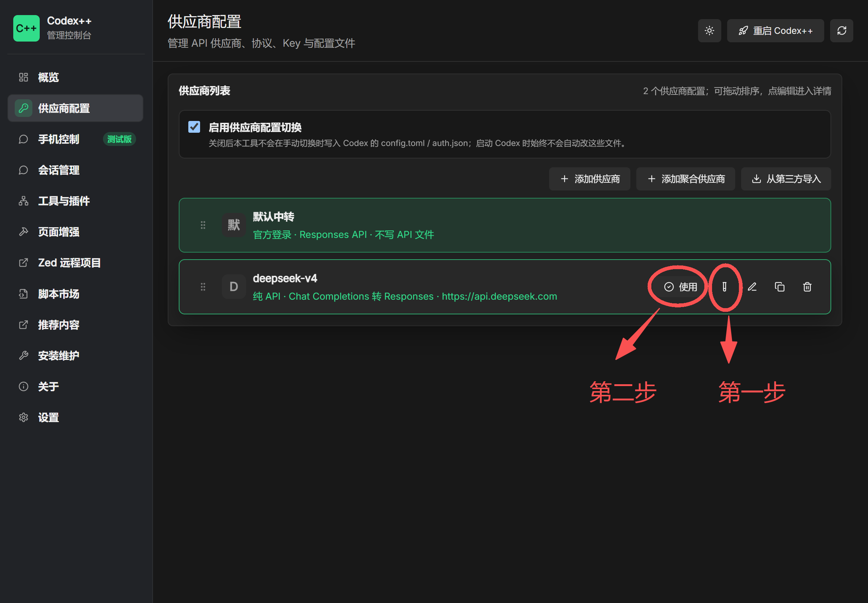
Task: Open 工具与插件 in the sidebar
Action: tap(75, 201)
